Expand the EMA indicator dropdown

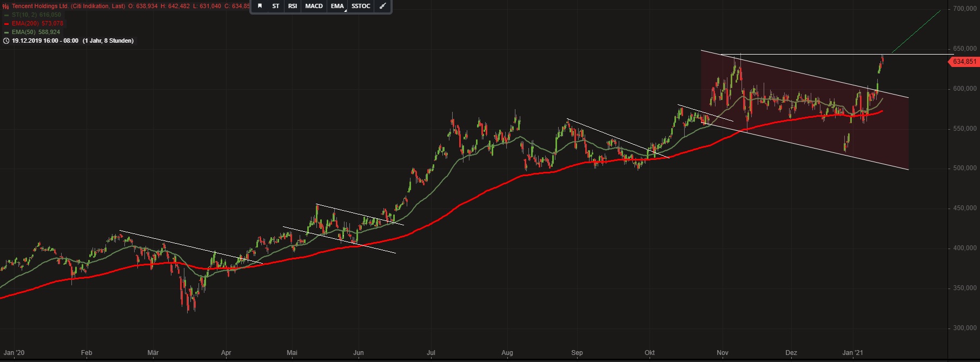[337, 6]
